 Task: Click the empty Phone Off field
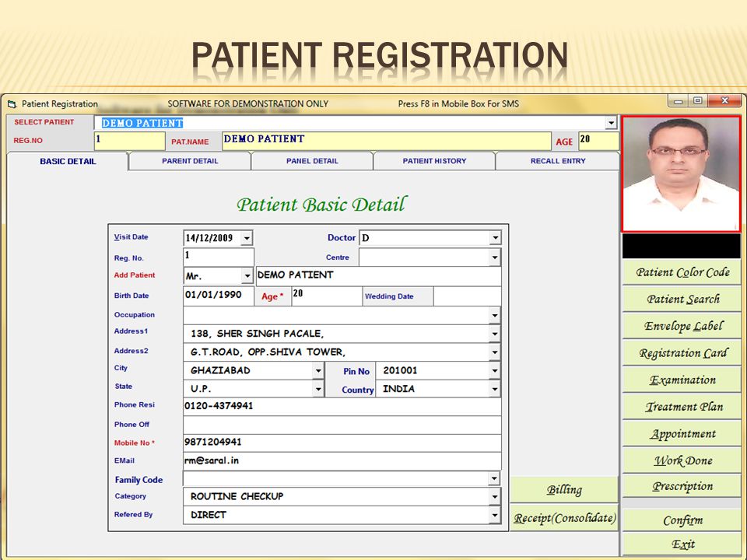(x=342, y=425)
